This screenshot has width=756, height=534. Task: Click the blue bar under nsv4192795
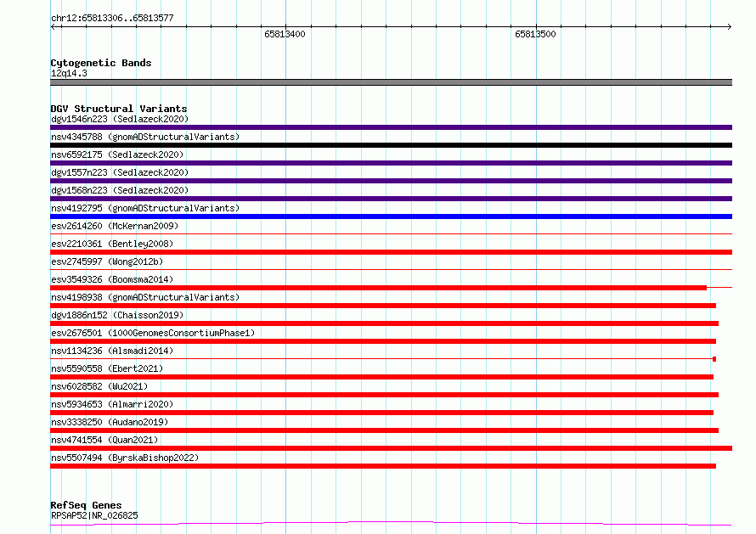pos(391,216)
